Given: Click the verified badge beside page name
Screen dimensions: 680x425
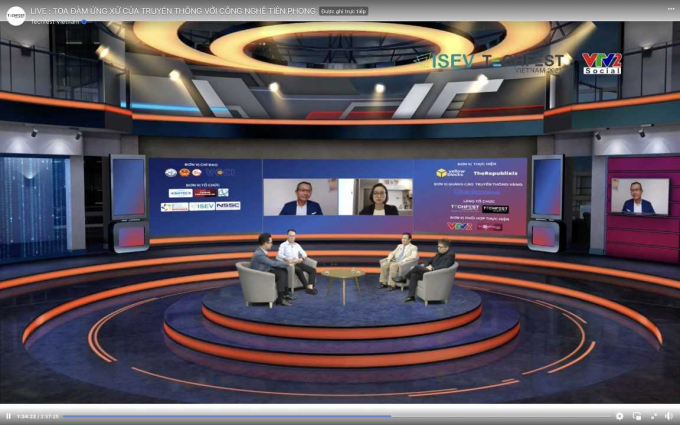Looking at the screenshot, I should tap(84, 20).
